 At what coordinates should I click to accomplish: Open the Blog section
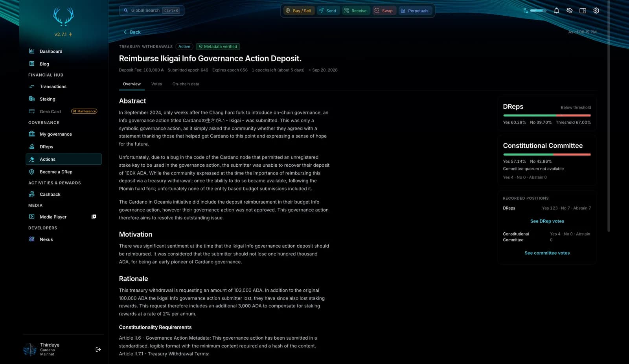point(63,64)
